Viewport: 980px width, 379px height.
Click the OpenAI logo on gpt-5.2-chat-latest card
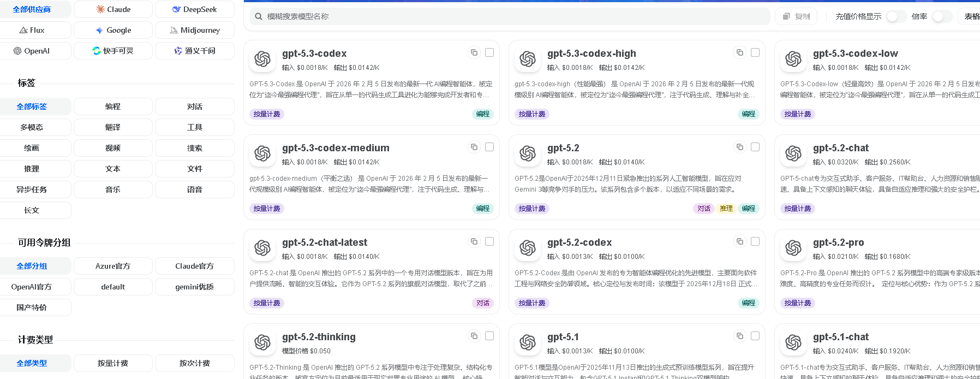point(262,248)
